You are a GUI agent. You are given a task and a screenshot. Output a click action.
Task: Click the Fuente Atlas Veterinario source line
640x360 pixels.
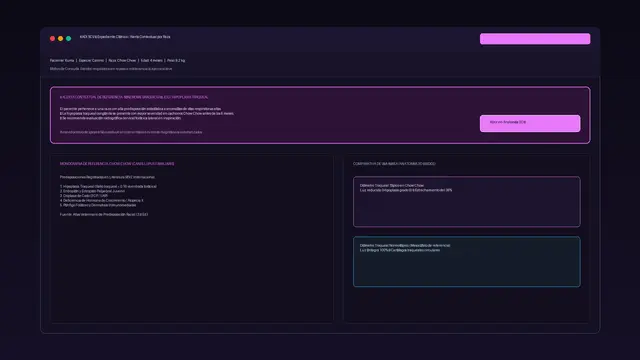click(104, 214)
